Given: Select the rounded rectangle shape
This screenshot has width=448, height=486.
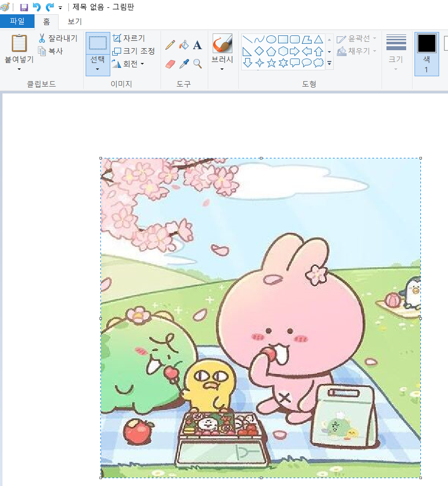Looking at the screenshot, I should coord(295,39).
